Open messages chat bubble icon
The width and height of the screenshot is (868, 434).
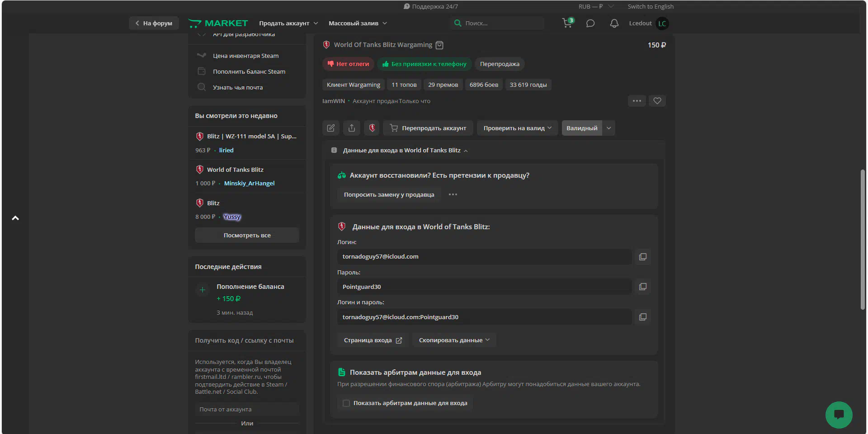pos(590,24)
